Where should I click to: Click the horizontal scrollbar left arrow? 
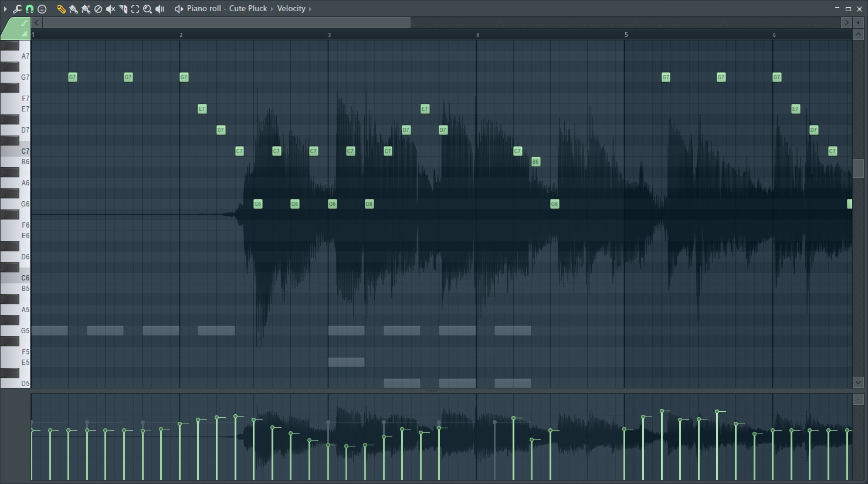tap(36, 22)
